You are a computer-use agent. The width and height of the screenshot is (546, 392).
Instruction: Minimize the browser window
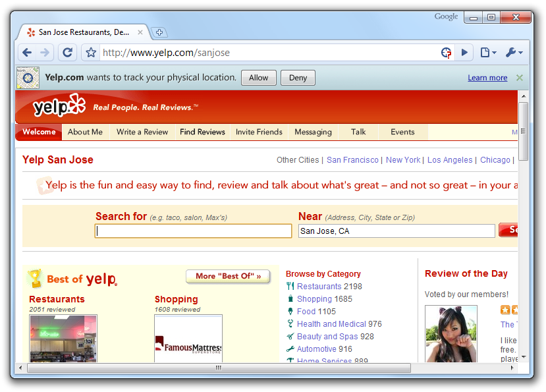[x=474, y=17]
